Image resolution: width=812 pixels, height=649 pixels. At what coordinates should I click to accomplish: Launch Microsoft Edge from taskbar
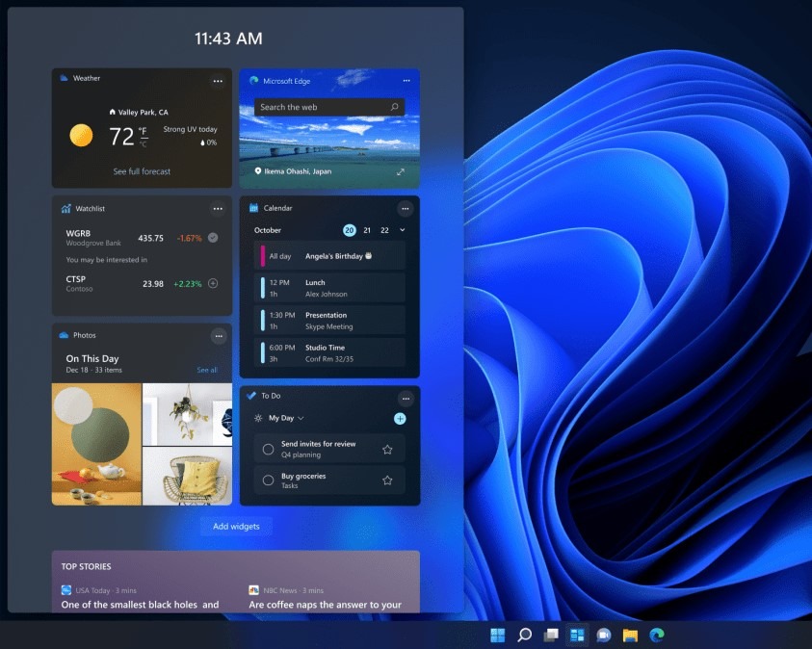(657, 635)
